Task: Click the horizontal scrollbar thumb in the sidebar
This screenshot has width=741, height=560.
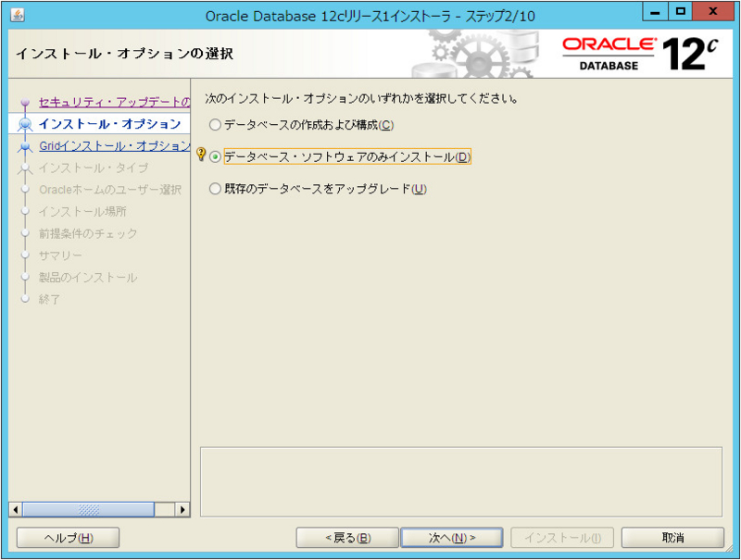Action: [90, 509]
